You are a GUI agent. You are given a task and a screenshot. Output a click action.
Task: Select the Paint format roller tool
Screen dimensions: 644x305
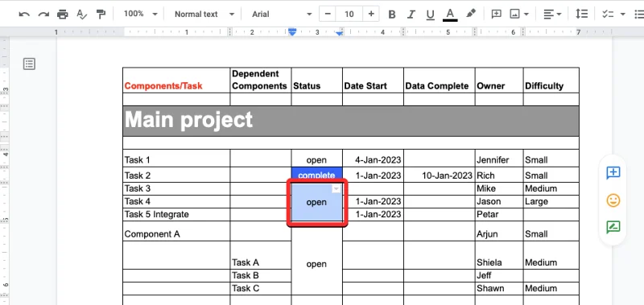point(101,14)
